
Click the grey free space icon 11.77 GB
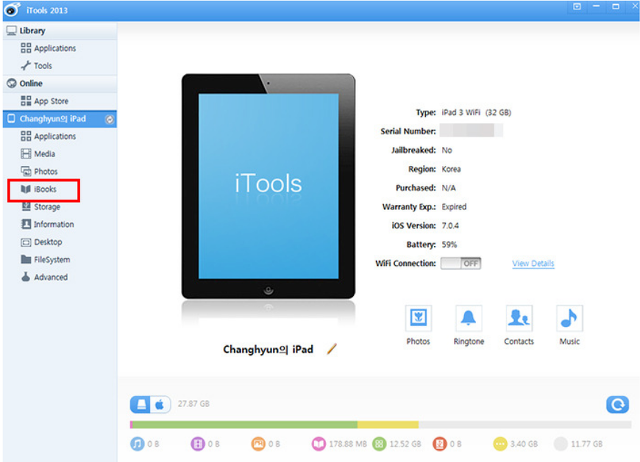(560, 444)
